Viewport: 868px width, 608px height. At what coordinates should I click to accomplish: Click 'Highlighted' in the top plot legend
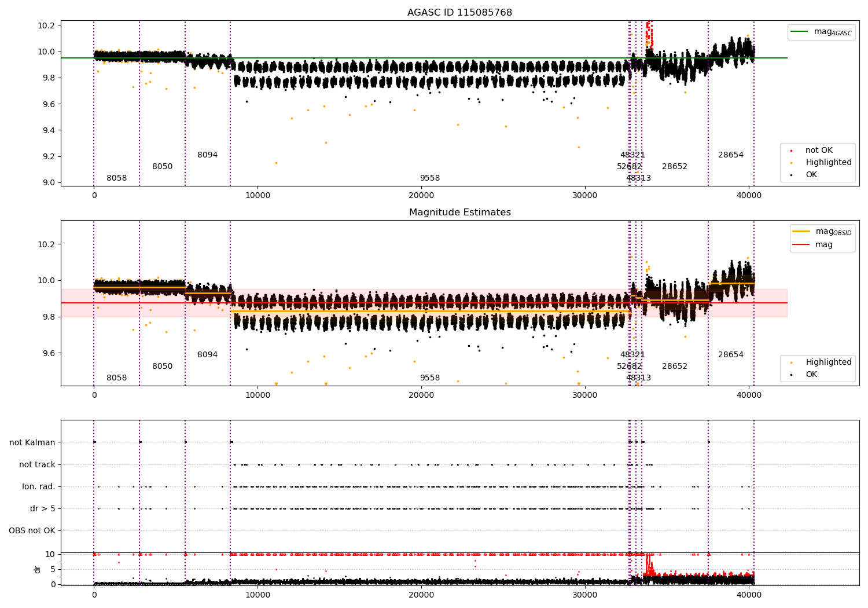[828, 163]
